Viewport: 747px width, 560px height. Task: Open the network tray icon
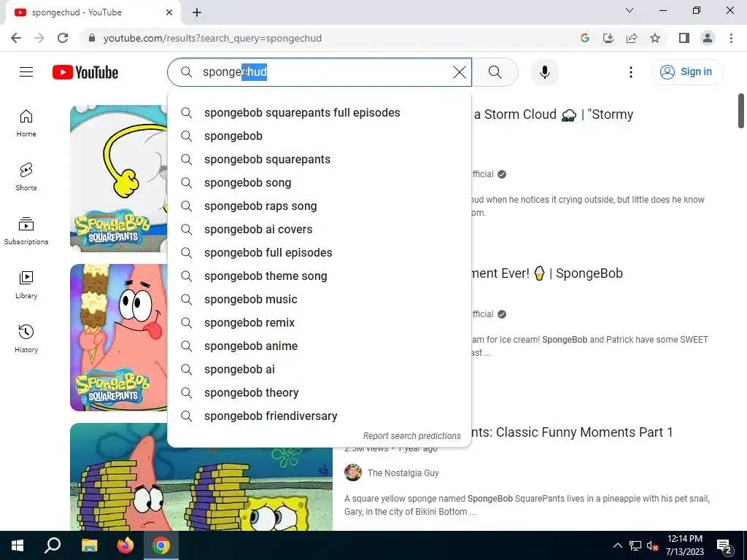coord(635,546)
